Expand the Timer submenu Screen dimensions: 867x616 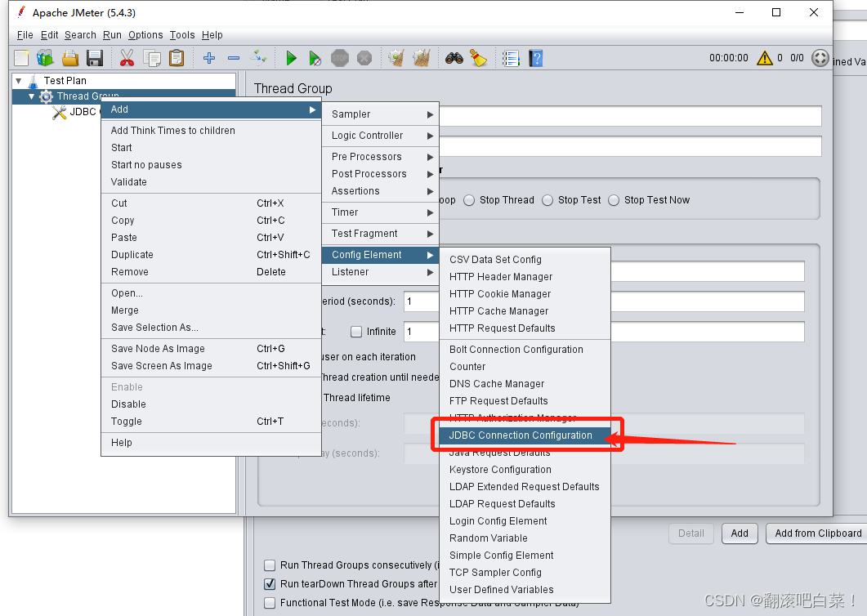[x=381, y=212]
